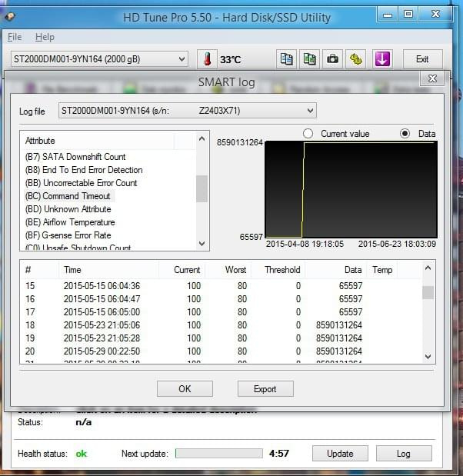Image resolution: width=463 pixels, height=476 pixels.
Task: Select the Data radio button
Action: [405, 134]
